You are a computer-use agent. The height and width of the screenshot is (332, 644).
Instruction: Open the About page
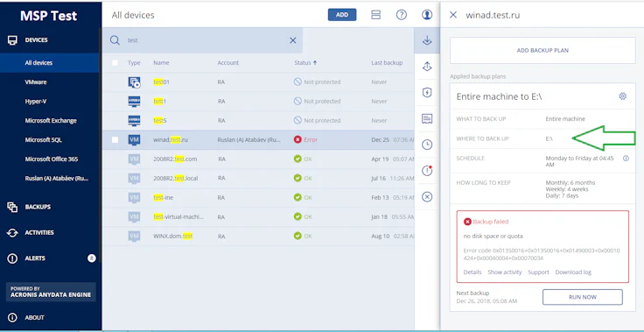[x=34, y=318]
